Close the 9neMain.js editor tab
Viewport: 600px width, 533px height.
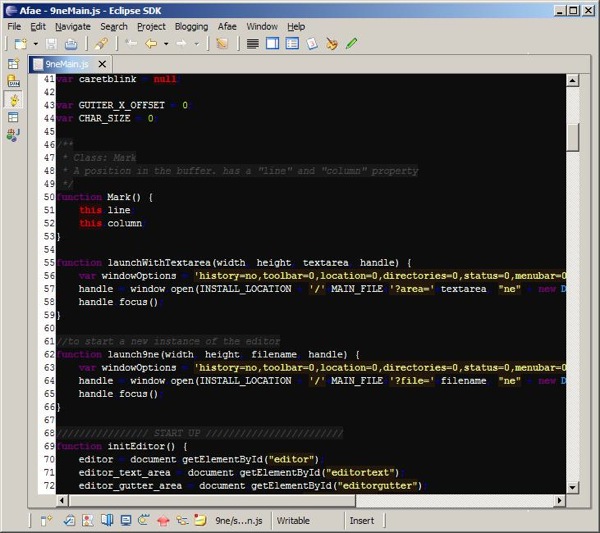102,64
